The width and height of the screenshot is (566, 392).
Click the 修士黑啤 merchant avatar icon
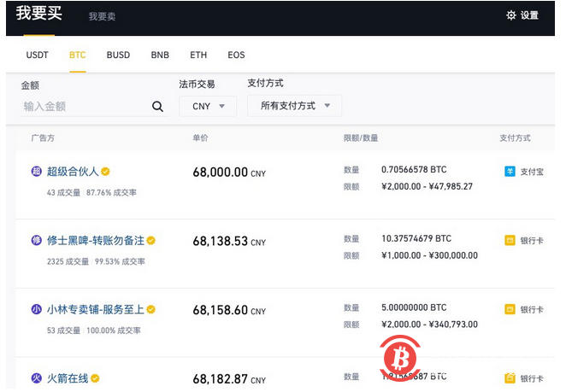coord(37,241)
